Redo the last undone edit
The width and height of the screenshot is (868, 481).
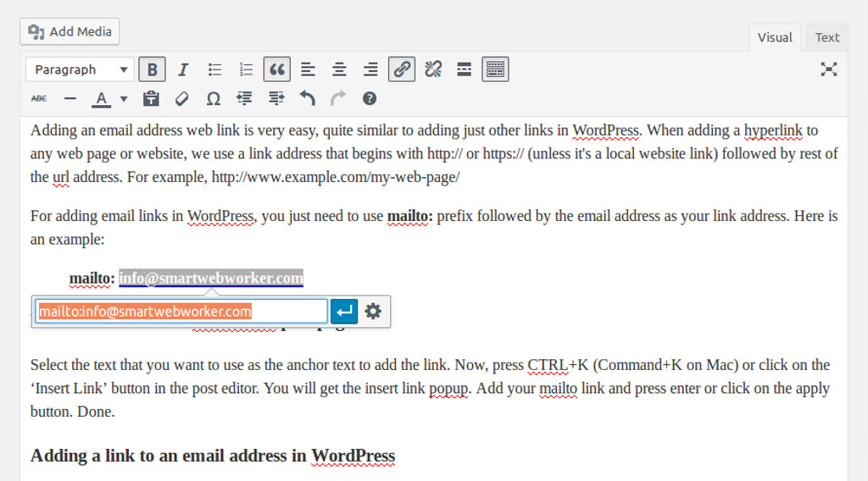(x=338, y=98)
